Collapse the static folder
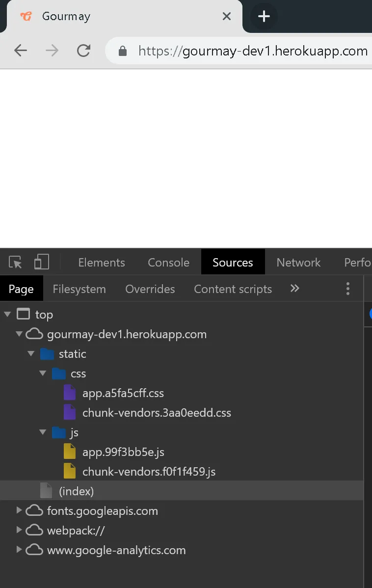This screenshot has width=372, height=588. [31, 353]
